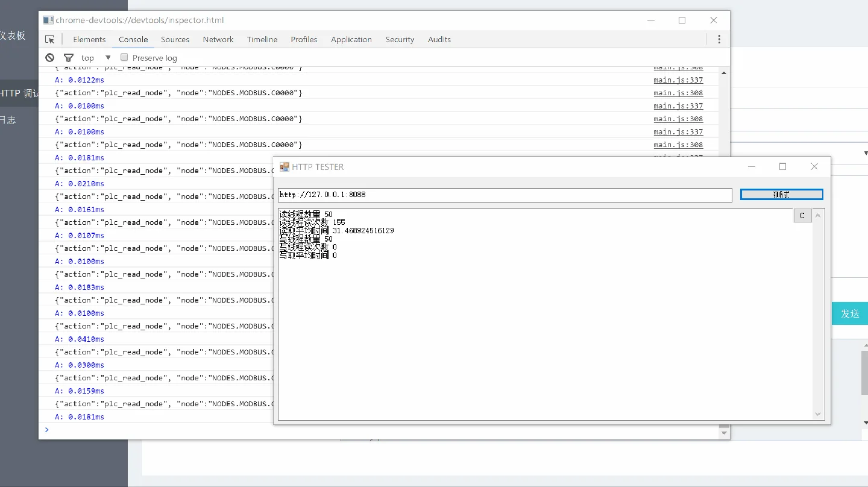The height and width of the screenshot is (487, 868).
Task: Click console scrollbar down arrow
Action: [x=724, y=432]
